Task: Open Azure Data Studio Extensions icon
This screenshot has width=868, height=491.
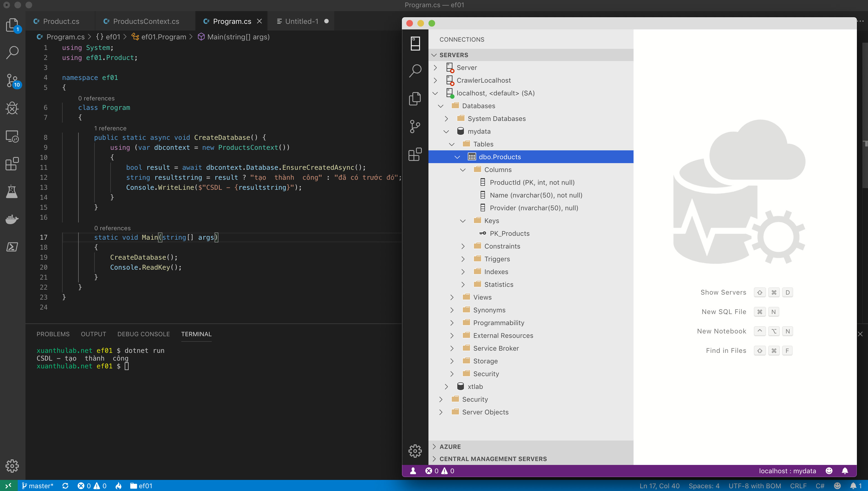Action: pyautogui.click(x=415, y=155)
